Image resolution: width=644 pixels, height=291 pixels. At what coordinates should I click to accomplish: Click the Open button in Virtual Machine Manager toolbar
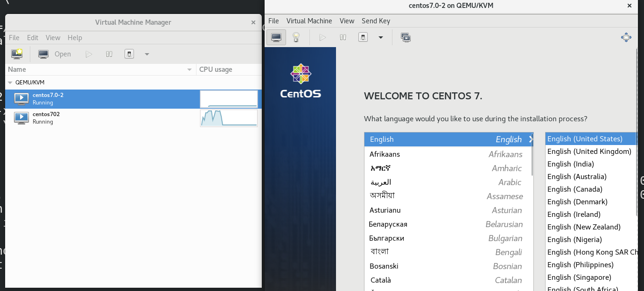[x=55, y=54]
